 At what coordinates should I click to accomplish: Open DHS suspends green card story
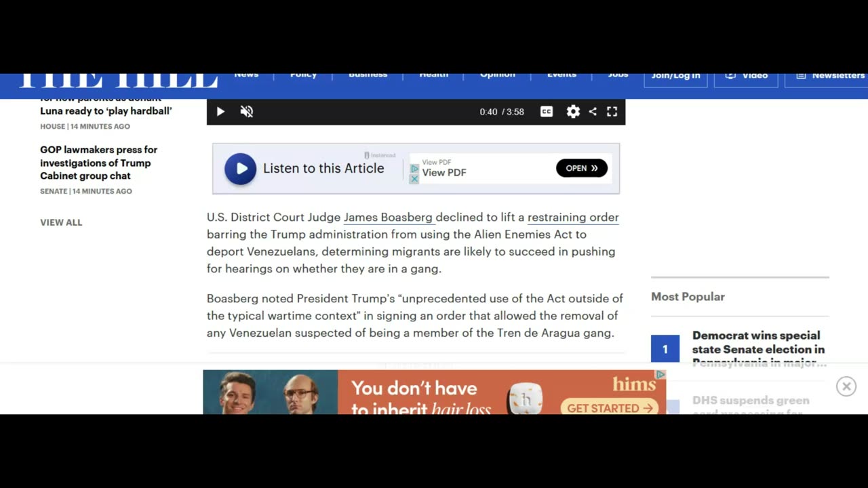tap(751, 405)
